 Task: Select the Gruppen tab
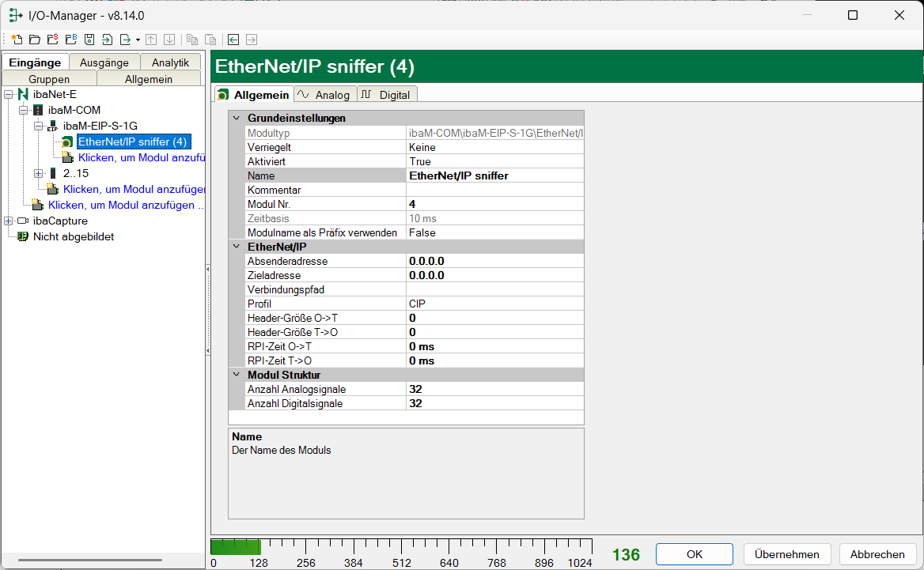pyautogui.click(x=49, y=79)
